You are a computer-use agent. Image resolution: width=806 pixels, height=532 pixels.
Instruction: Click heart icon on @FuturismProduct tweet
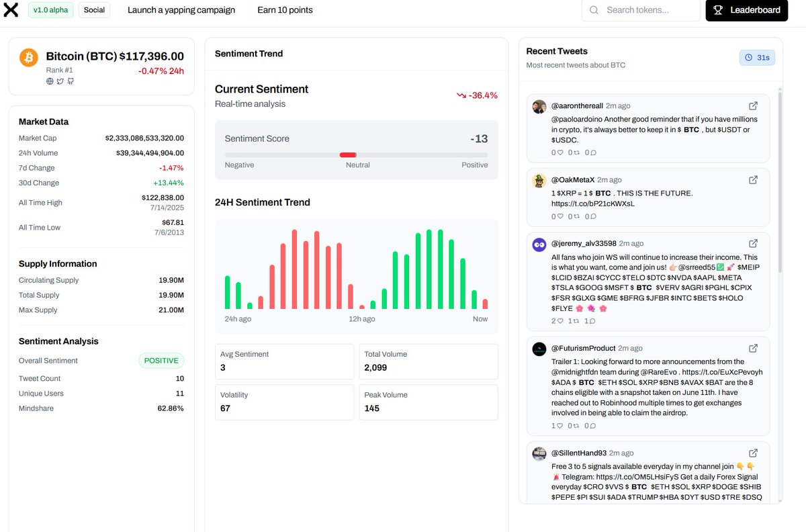click(x=560, y=426)
